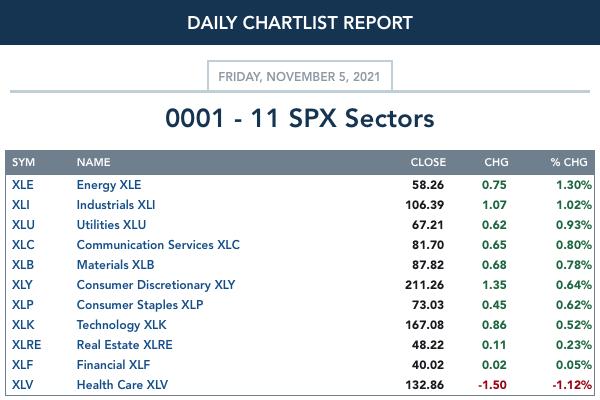Select the Technology XLK link
600x400 pixels.
121,325
